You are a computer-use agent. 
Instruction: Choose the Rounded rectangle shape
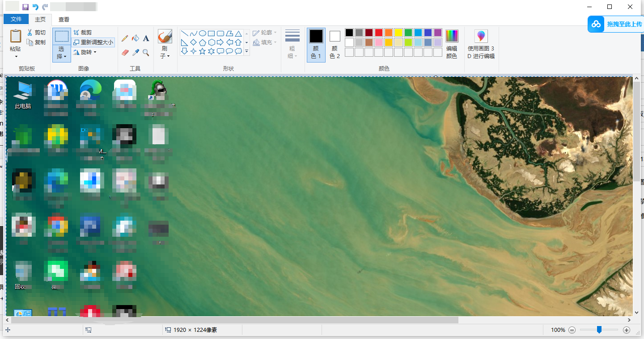pos(220,33)
